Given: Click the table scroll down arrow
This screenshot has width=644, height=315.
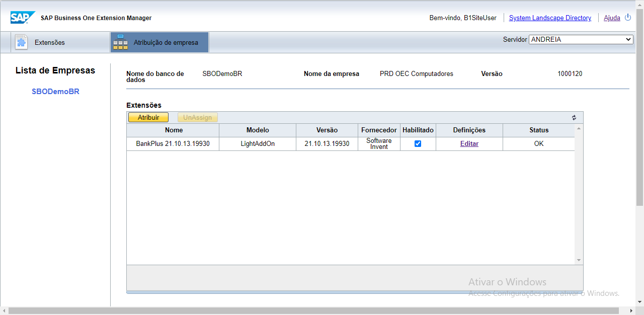Looking at the screenshot, I should pyautogui.click(x=579, y=260).
